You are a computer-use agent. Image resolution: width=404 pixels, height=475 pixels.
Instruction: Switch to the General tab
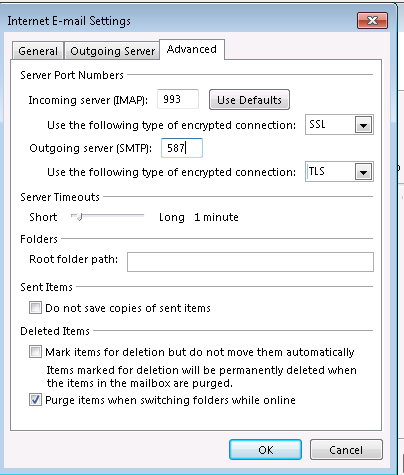click(38, 51)
